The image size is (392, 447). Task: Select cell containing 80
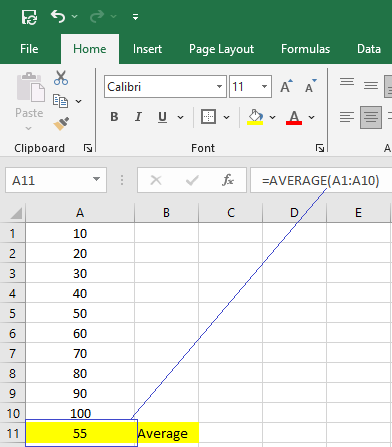point(80,373)
